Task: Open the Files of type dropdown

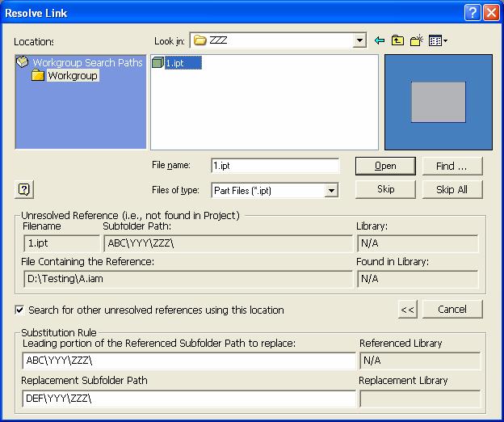Action: pyautogui.click(x=330, y=190)
